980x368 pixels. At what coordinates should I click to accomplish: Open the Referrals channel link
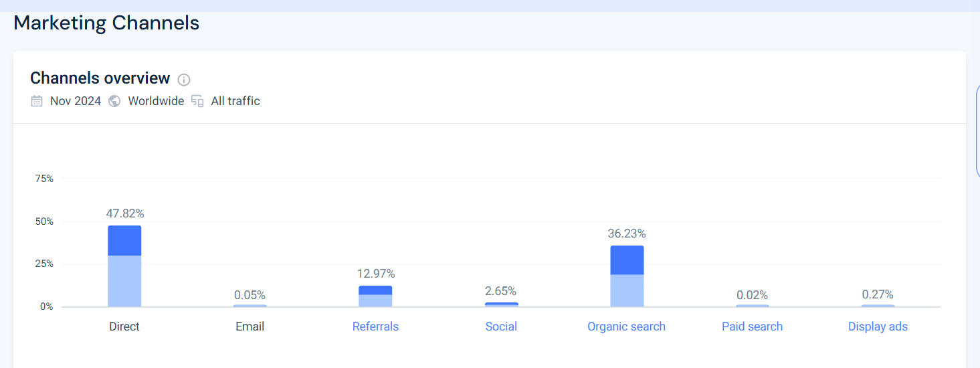tap(375, 327)
